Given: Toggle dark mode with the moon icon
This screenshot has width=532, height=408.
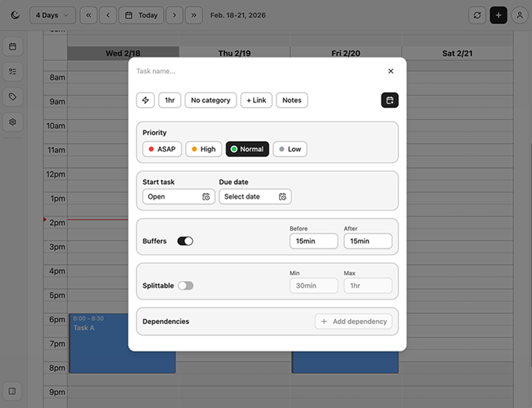Looking at the screenshot, I should [15, 15].
